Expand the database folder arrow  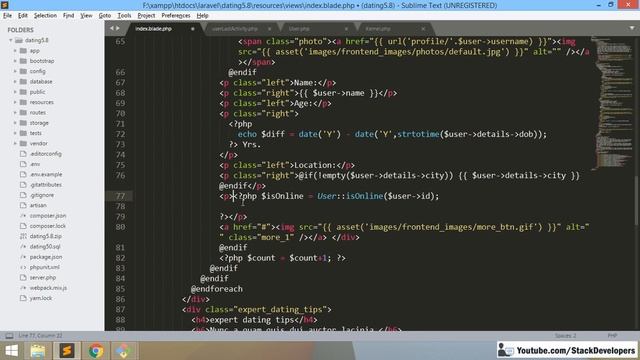[x=15, y=82]
